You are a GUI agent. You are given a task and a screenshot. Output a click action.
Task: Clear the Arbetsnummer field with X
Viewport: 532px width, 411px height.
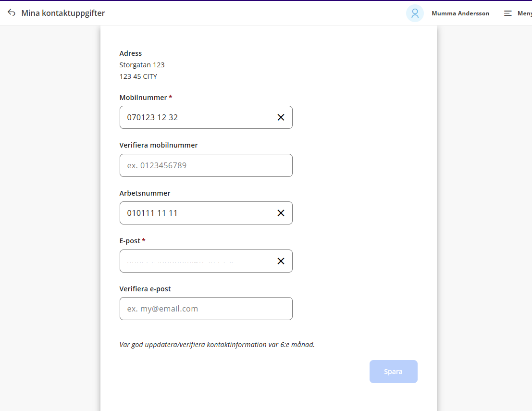pyautogui.click(x=281, y=213)
